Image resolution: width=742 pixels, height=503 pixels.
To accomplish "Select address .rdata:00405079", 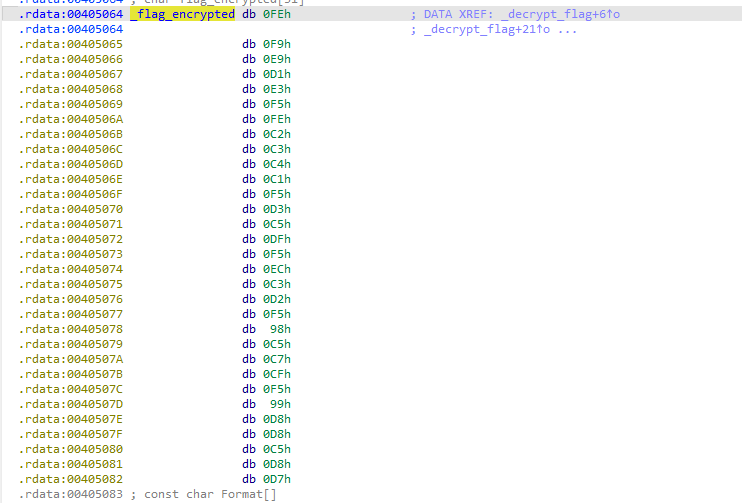I will pyautogui.click(x=71, y=344).
